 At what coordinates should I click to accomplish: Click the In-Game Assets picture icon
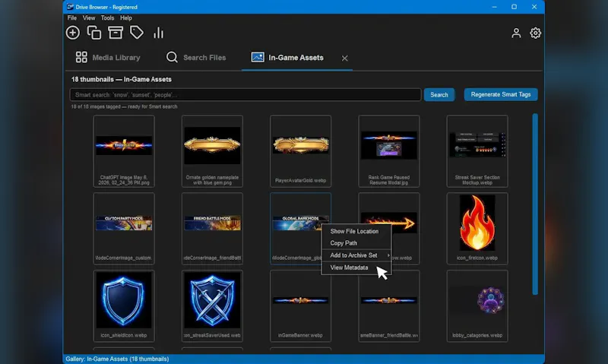[x=258, y=57]
